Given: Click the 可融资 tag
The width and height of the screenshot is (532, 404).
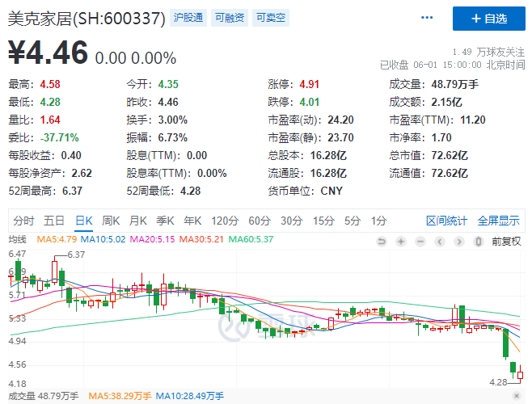Looking at the screenshot, I should (230, 18).
